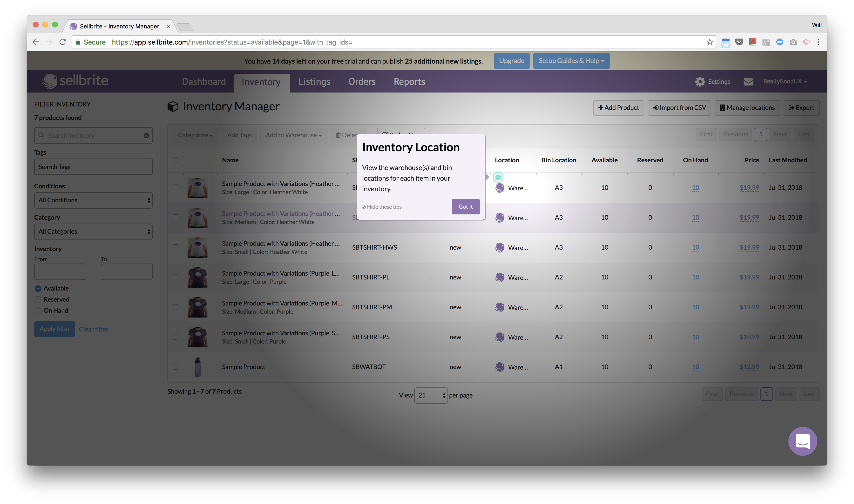Go to the Dashboard tab
854x504 pixels.
(x=204, y=81)
